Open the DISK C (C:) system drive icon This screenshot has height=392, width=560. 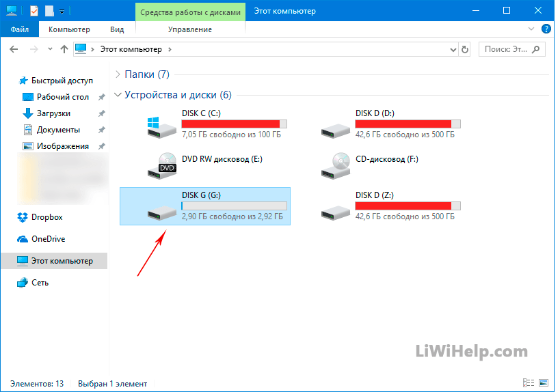[161, 126]
